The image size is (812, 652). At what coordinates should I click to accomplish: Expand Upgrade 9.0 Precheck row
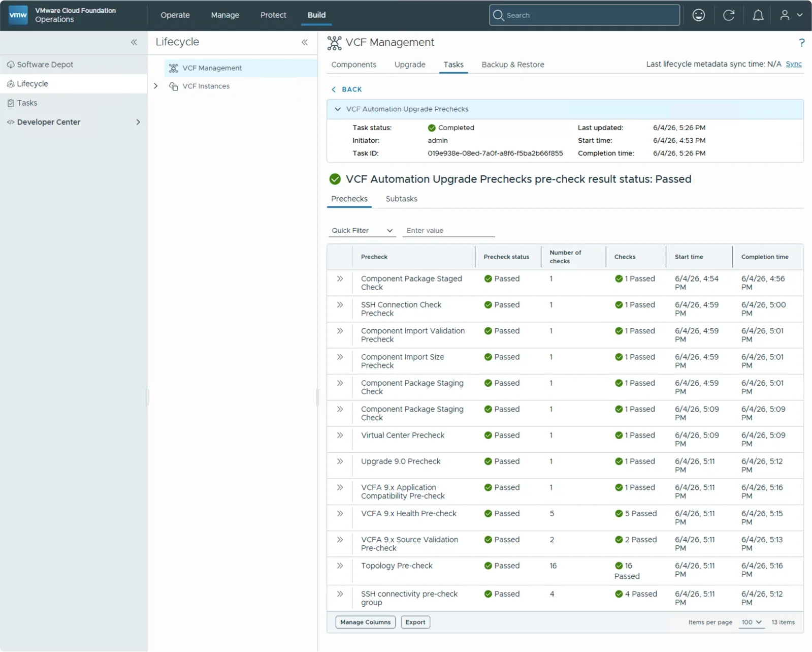click(x=340, y=461)
